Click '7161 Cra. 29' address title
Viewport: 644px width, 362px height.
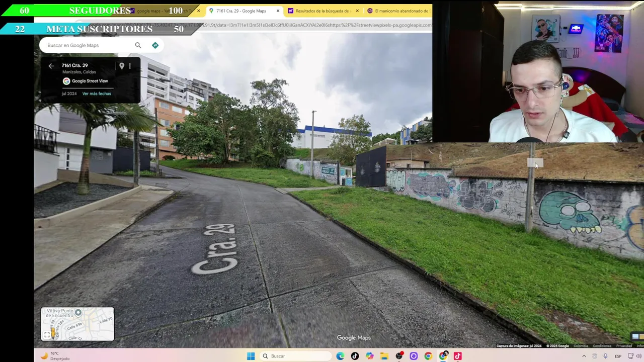pyautogui.click(x=74, y=65)
